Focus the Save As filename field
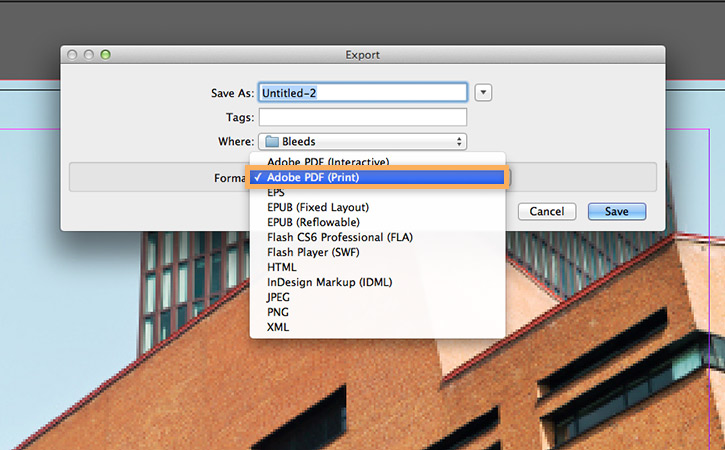 click(x=363, y=92)
